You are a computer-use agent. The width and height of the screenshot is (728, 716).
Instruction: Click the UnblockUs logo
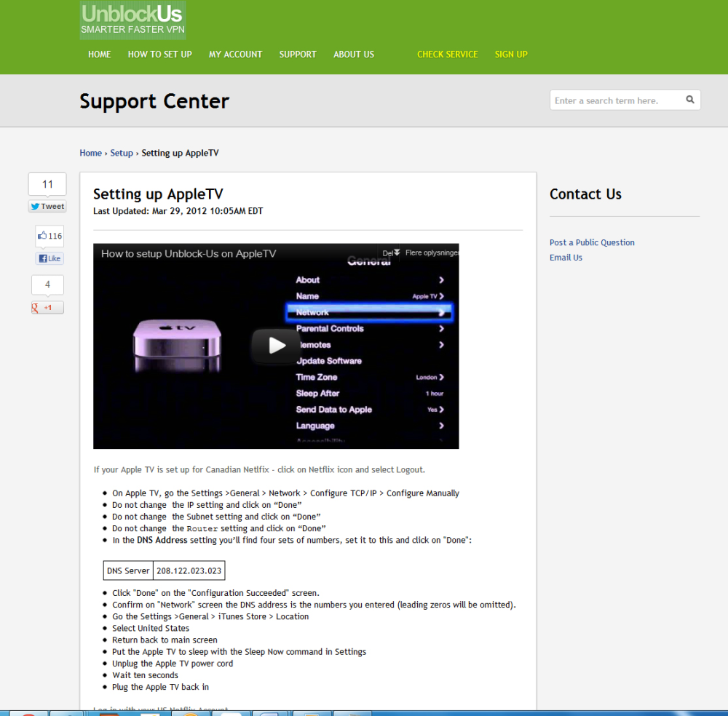coord(132,20)
